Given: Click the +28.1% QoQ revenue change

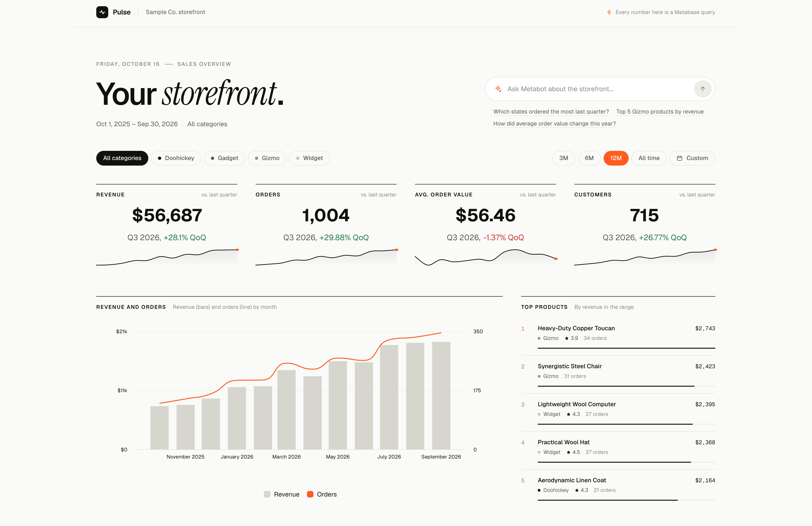Looking at the screenshot, I should pyautogui.click(x=185, y=237).
